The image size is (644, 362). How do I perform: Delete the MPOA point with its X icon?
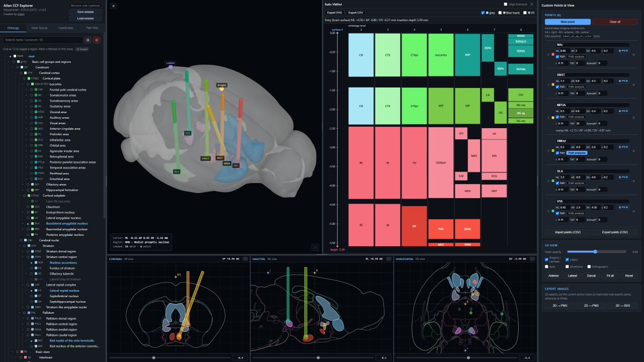tap(634, 118)
